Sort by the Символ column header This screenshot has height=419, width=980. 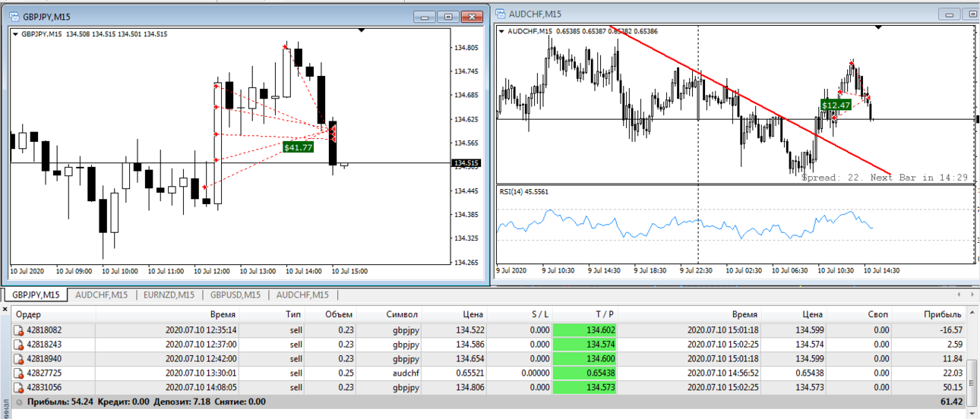pyautogui.click(x=390, y=314)
